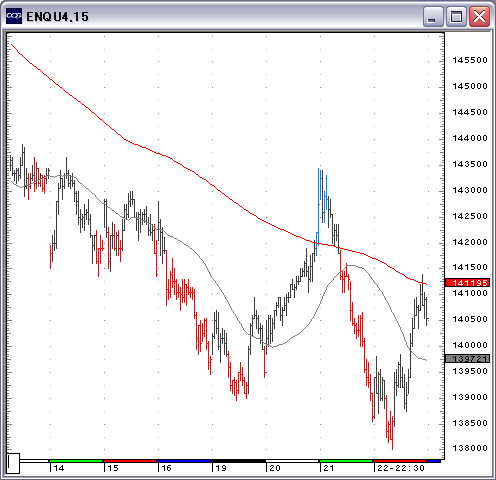496x480 pixels.
Task: Click the 141000 price axis label
Action: 470,293
